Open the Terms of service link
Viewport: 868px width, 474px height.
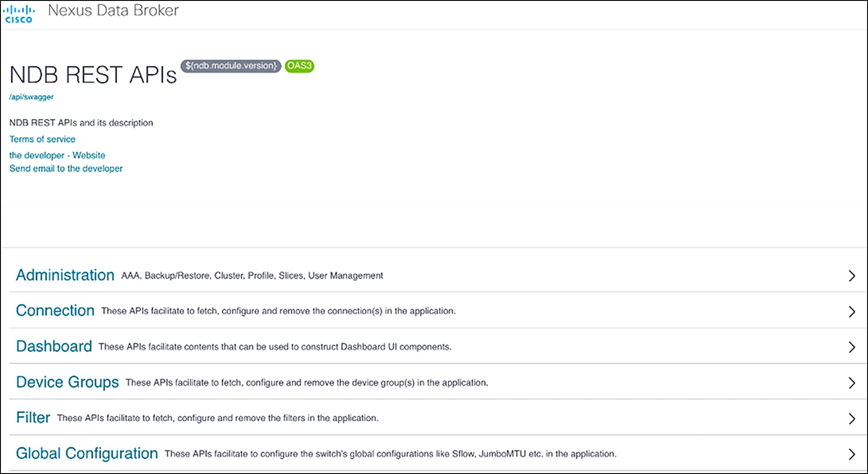tap(42, 139)
